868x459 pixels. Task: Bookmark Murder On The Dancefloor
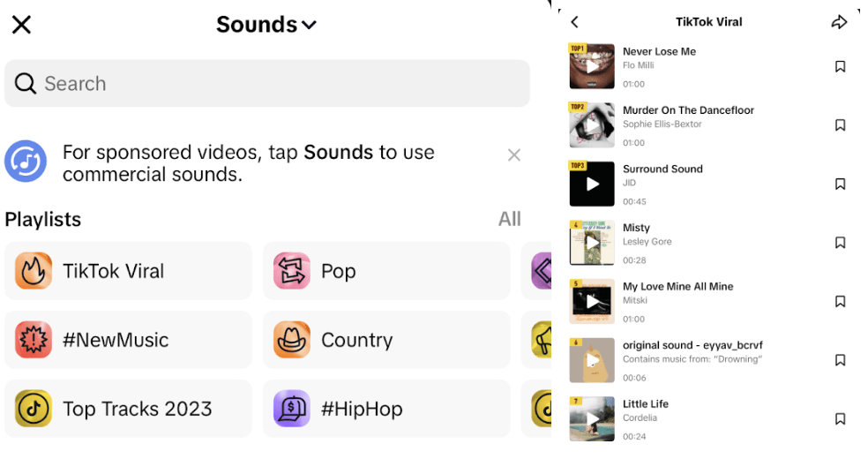click(840, 125)
